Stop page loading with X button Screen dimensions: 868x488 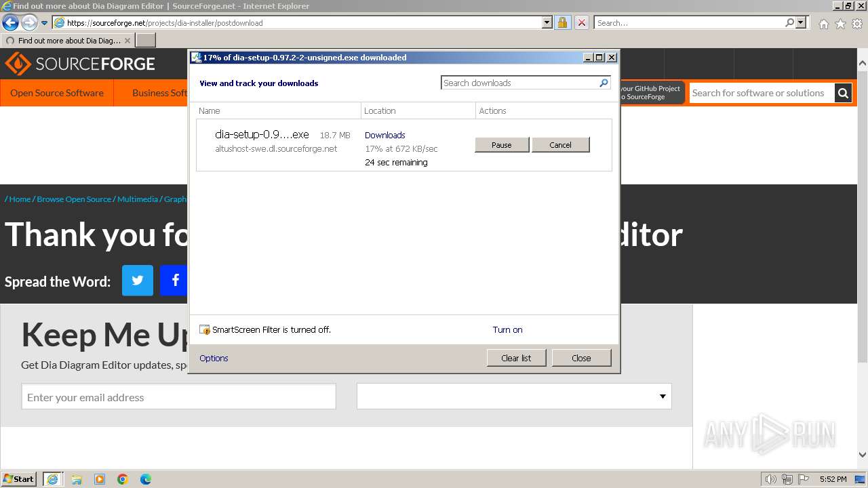(582, 22)
